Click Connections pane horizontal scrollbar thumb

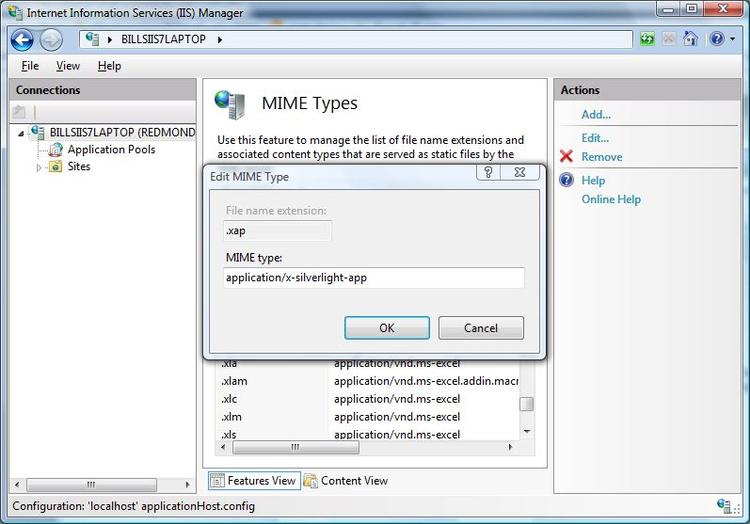point(91,484)
